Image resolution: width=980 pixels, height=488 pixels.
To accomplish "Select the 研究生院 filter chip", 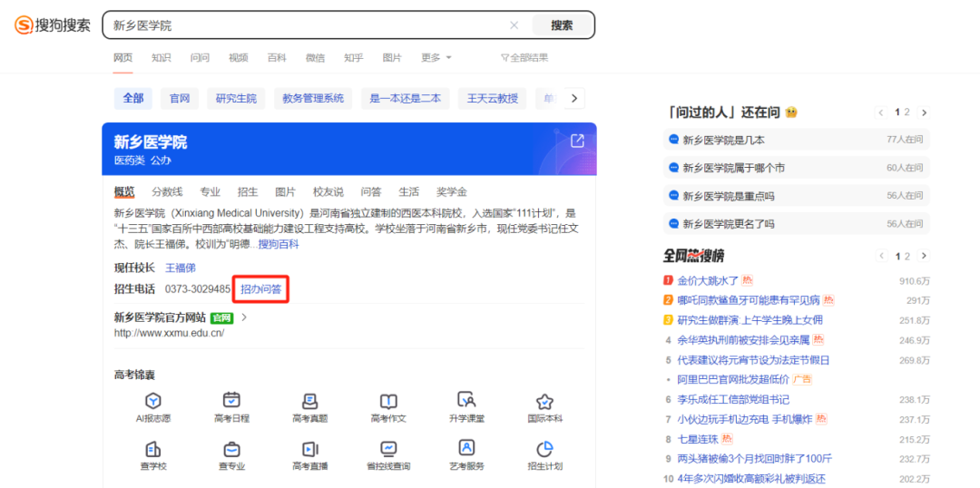I will click(x=236, y=98).
